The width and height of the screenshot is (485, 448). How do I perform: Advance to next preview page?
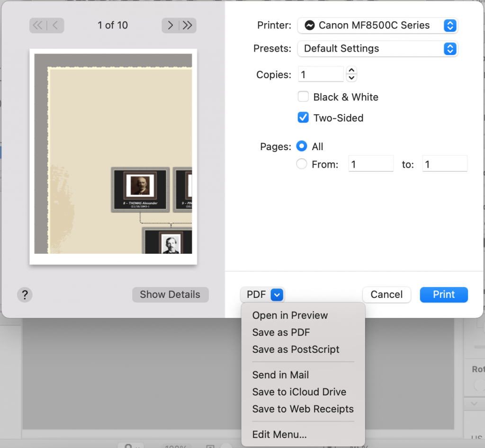[171, 26]
